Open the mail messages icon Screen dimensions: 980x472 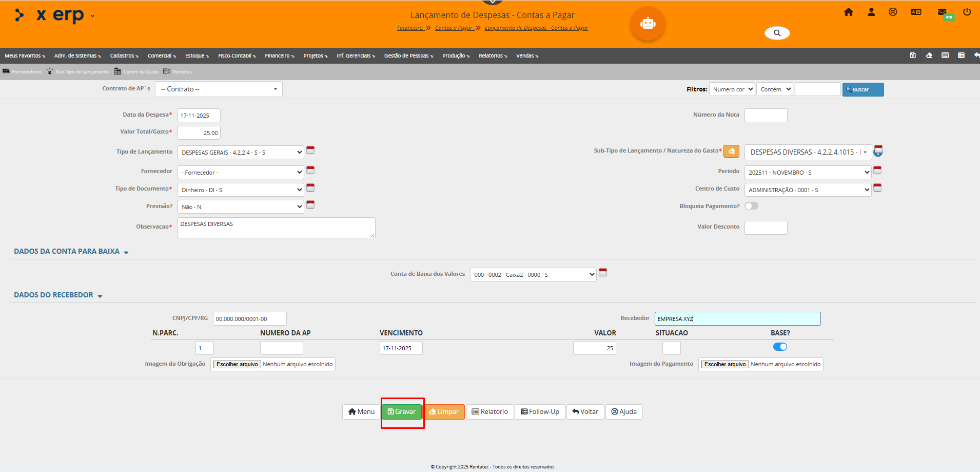tap(942, 12)
